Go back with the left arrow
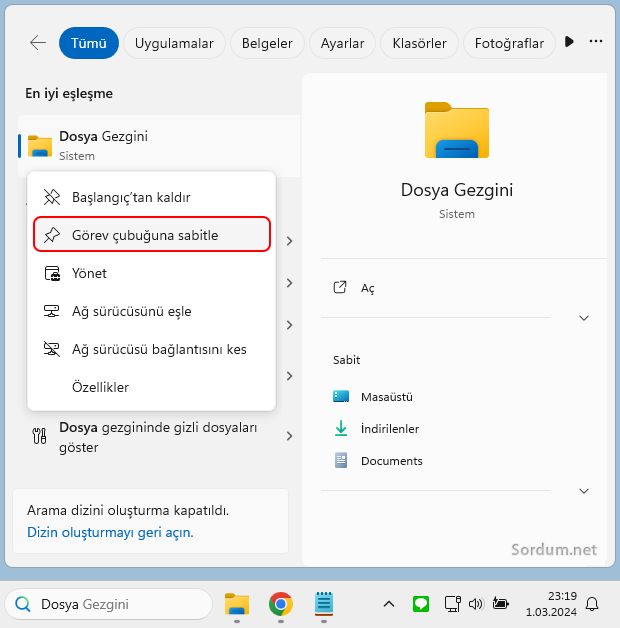This screenshot has height=628, width=620. coord(38,42)
